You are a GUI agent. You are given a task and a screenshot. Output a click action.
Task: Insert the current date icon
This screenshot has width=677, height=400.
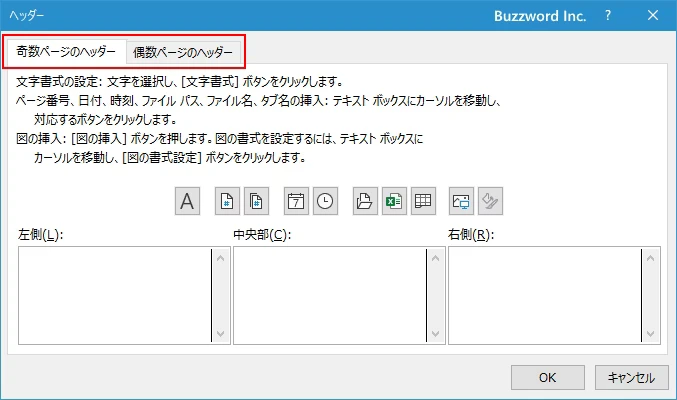click(x=296, y=201)
